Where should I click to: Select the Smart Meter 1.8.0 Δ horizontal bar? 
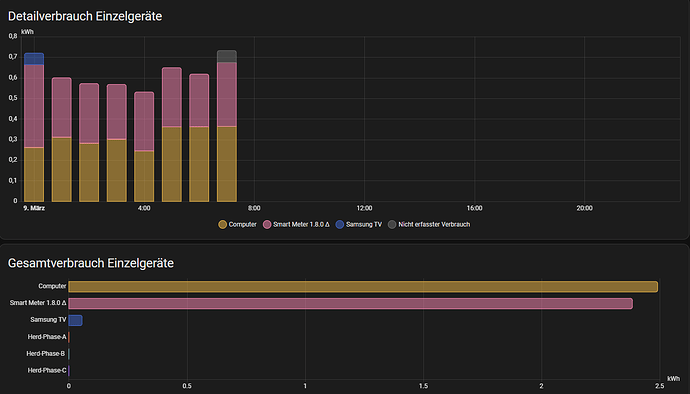tap(350, 303)
